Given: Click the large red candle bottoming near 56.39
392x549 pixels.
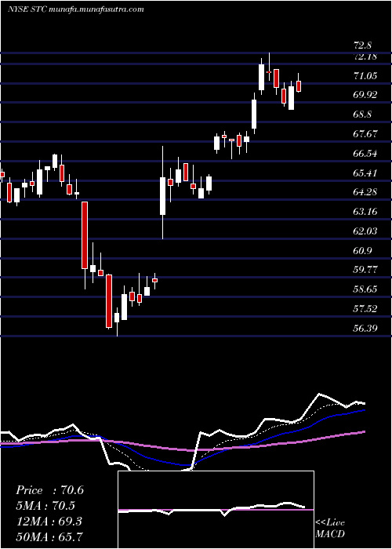Looking at the screenshot, I should (x=109, y=301).
